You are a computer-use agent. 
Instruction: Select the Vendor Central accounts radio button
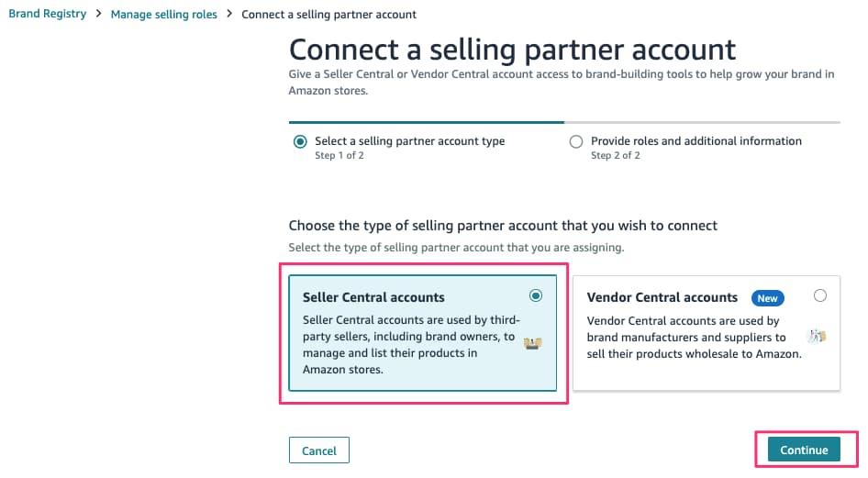(820, 296)
